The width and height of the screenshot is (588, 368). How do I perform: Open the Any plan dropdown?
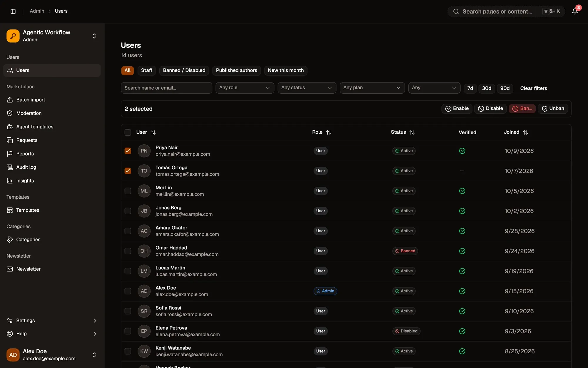click(x=372, y=88)
